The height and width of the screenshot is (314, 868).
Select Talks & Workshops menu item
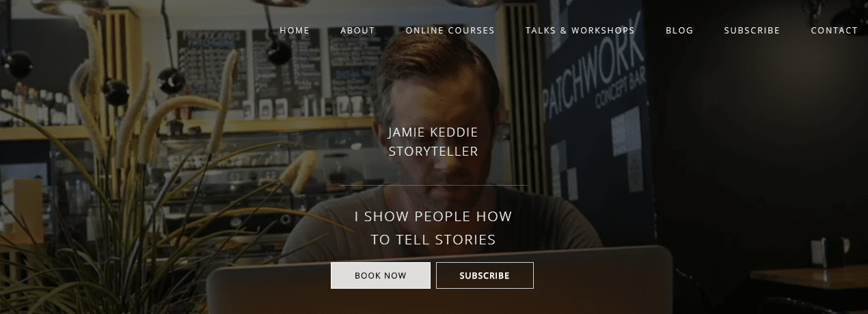580,31
